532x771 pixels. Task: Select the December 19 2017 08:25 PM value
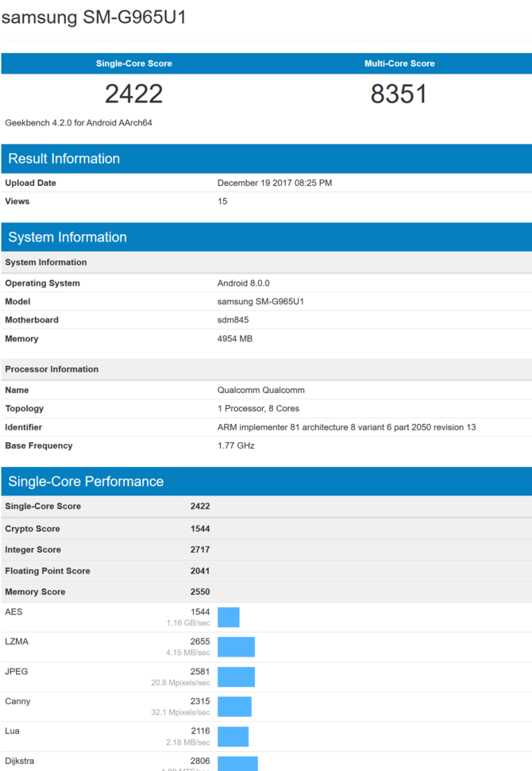[x=275, y=183]
